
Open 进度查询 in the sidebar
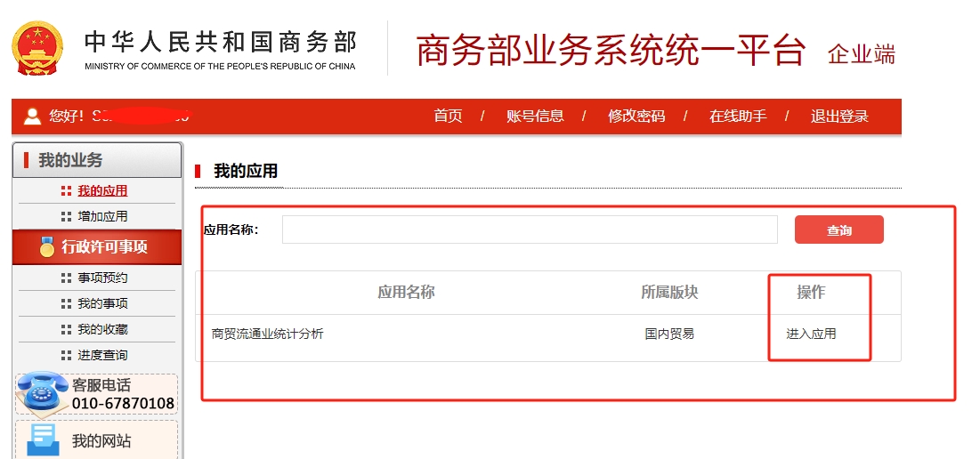click(x=102, y=355)
